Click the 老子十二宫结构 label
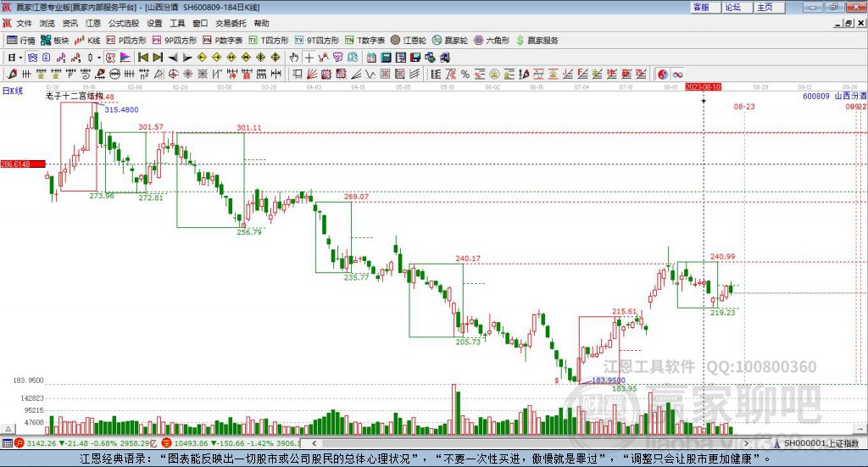This screenshot has width=868, height=467. point(75,97)
